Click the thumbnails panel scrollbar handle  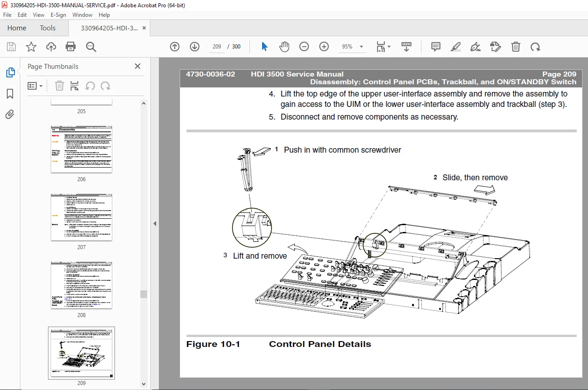[x=144, y=294]
